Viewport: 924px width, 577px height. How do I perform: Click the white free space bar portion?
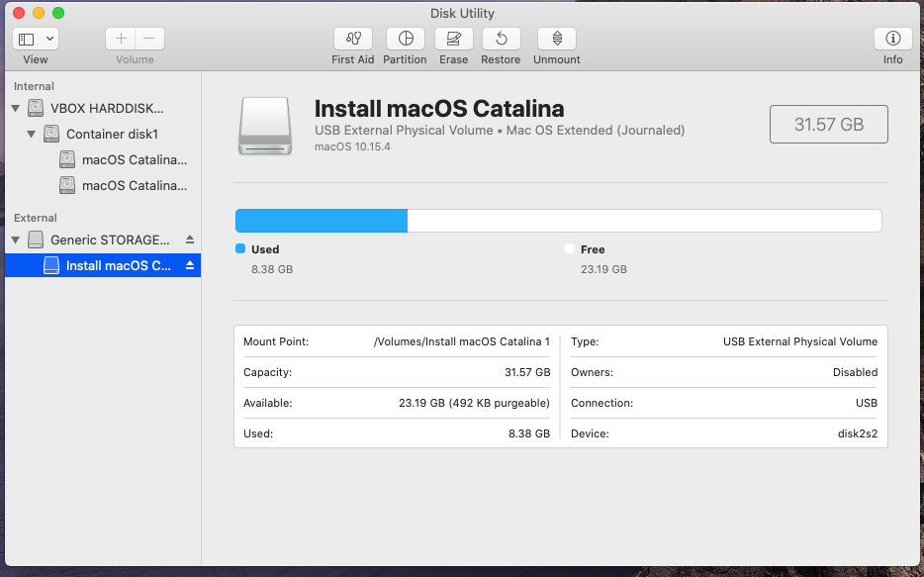tap(644, 221)
